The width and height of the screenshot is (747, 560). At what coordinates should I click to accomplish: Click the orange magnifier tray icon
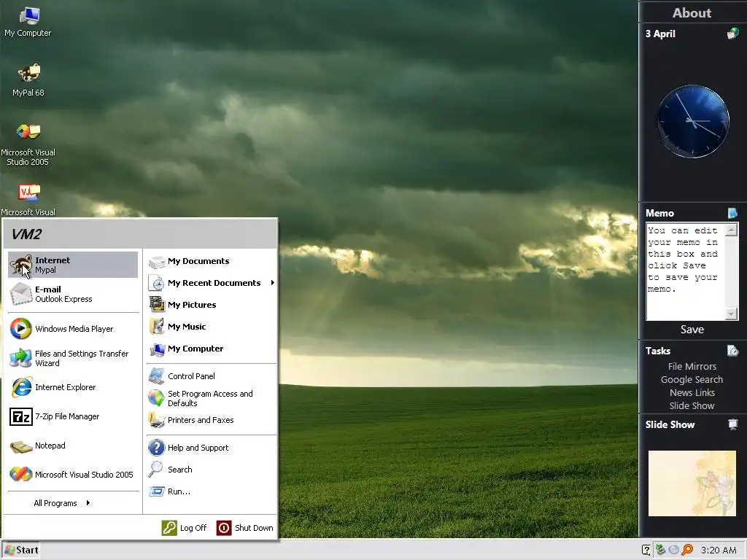pyautogui.click(x=687, y=550)
